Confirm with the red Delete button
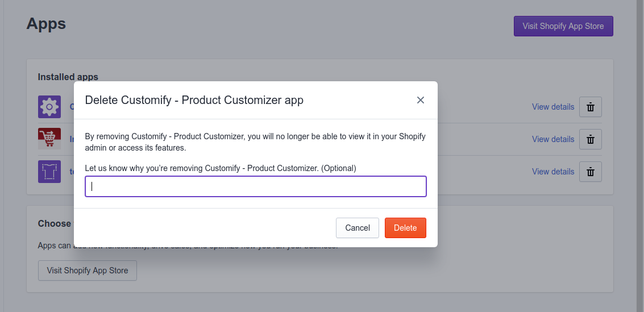Viewport: 644px width, 312px height. click(405, 228)
